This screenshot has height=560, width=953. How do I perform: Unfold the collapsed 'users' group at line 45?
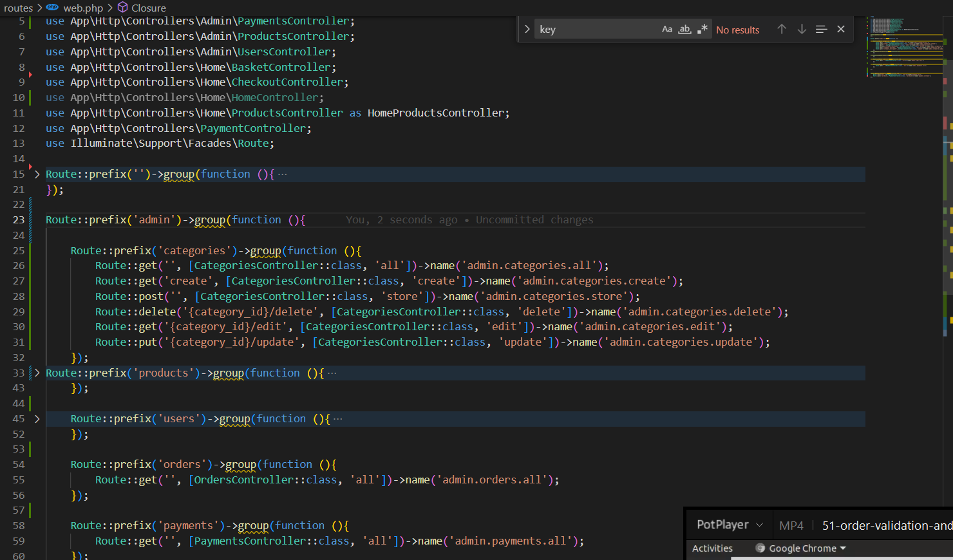[x=37, y=419]
